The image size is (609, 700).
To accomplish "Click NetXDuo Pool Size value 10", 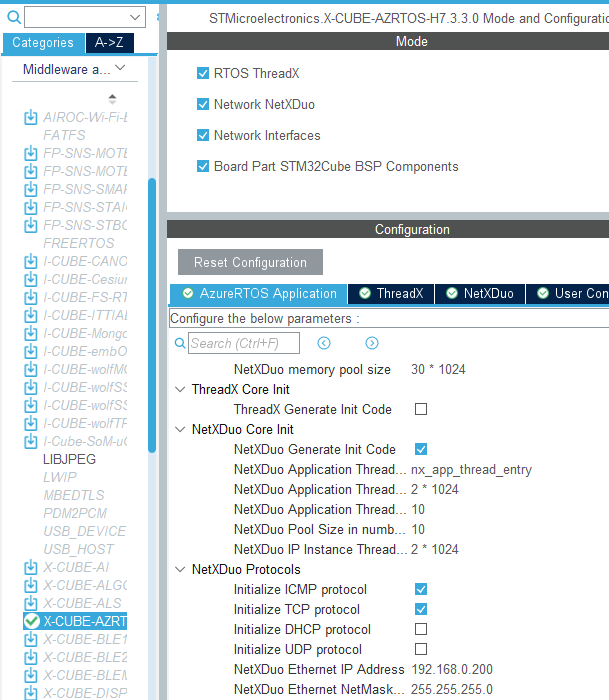I will point(418,529).
